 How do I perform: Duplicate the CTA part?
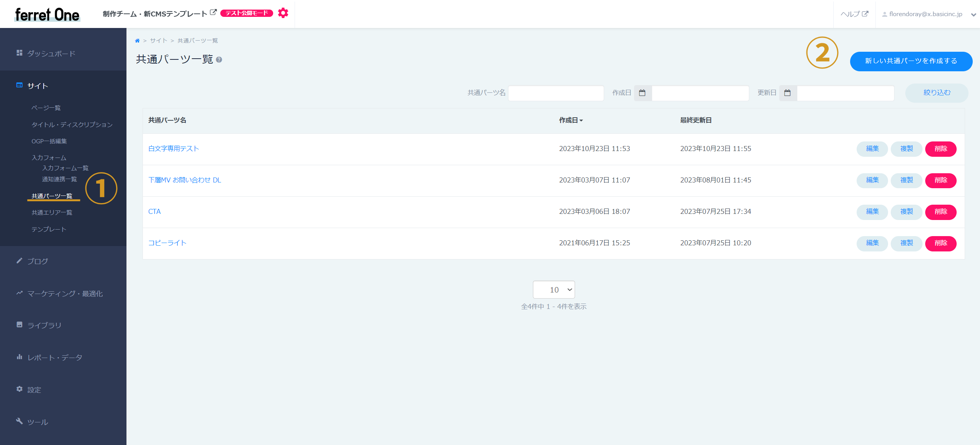(x=906, y=212)
